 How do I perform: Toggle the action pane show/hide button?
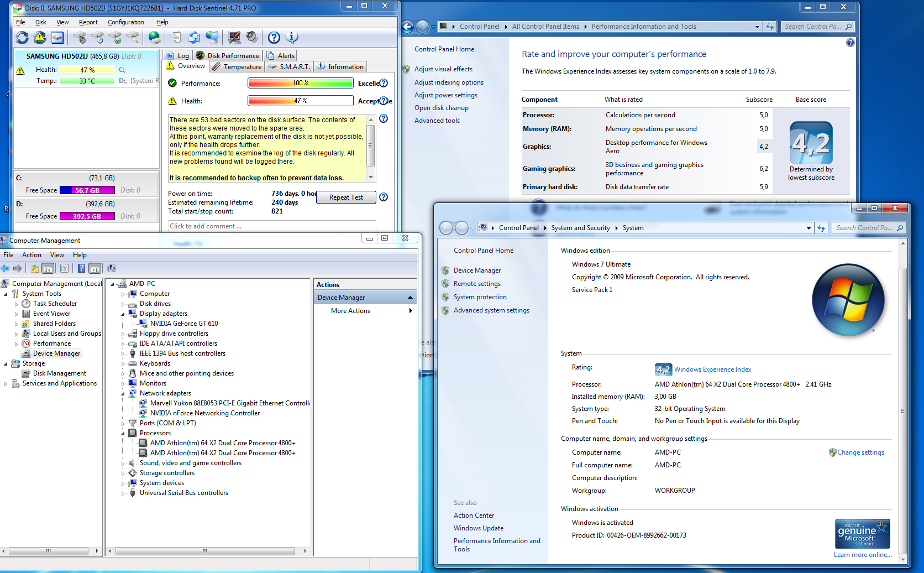click(x=95, y=269)
